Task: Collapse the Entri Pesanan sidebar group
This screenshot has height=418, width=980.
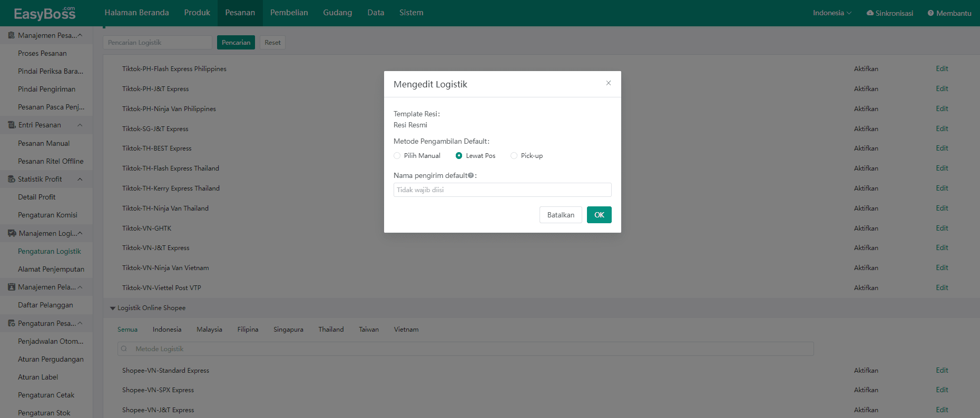Action: (x=80, y=125)
